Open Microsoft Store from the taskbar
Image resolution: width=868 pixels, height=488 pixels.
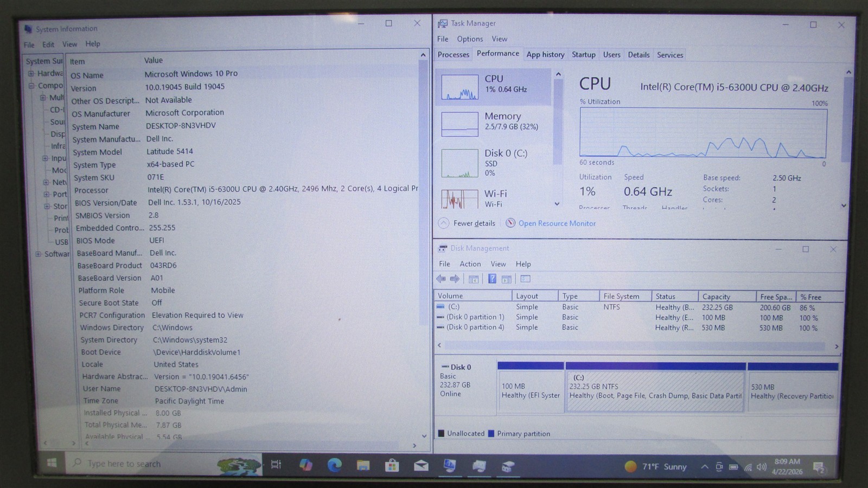pos(392,465)
